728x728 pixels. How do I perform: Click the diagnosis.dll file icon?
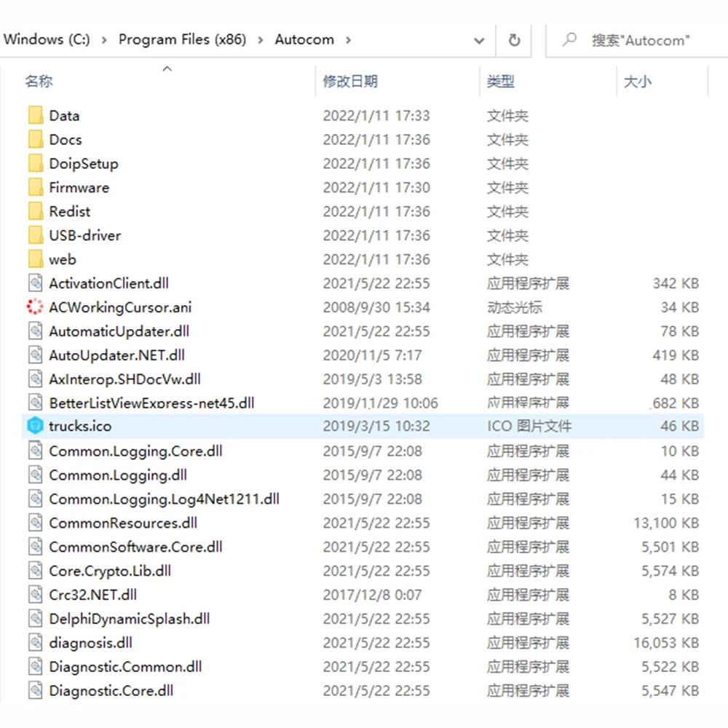click(35, 643)
